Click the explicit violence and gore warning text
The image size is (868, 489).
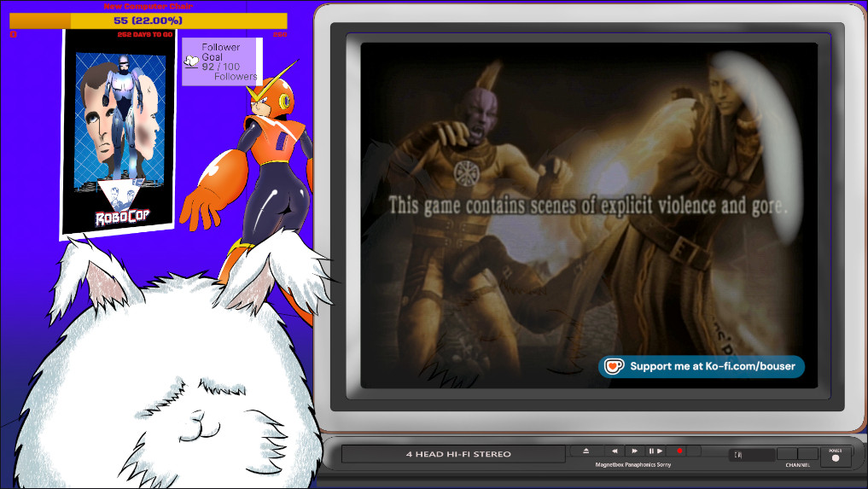pos(587,206)
